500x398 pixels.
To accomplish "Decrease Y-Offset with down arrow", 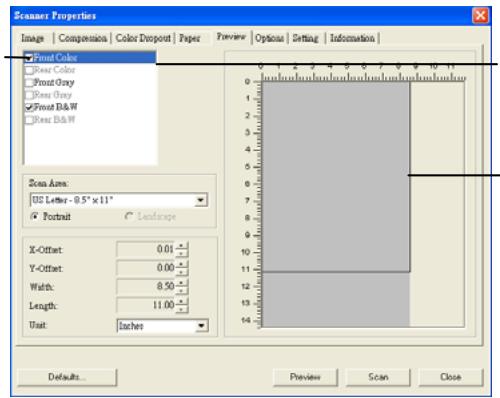I will coord(181,272).
